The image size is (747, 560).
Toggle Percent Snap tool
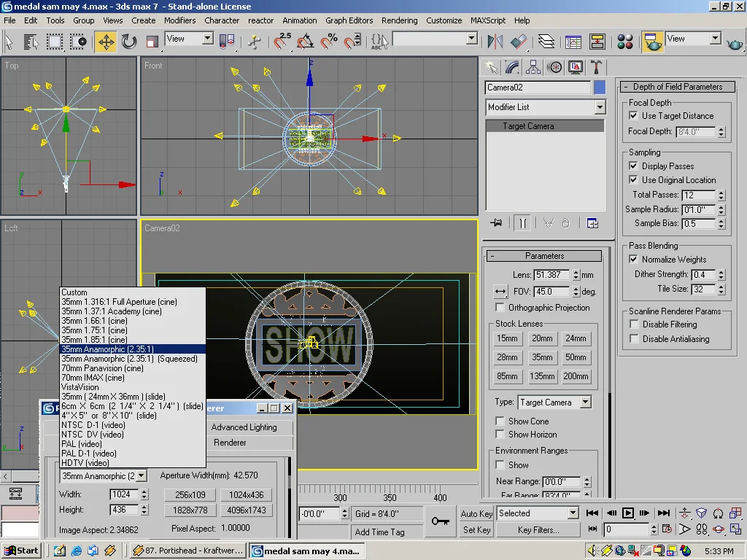[328, 42]
